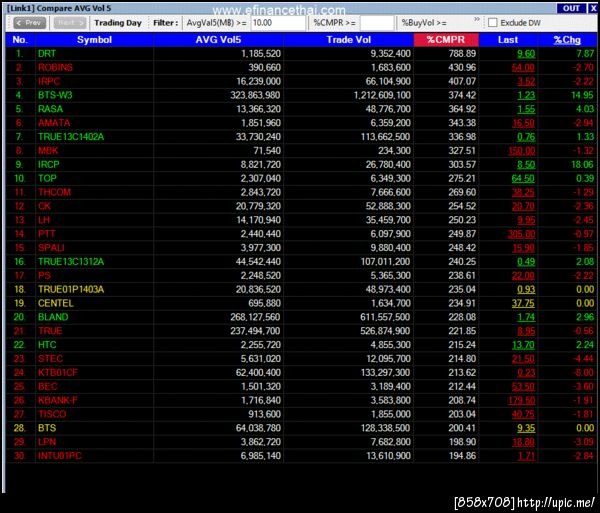Click the trade volume 1,212,609,100
Image resolution: width=600 pixels, height=513 pixels.
pyautogui.click(x=382, y=95)
